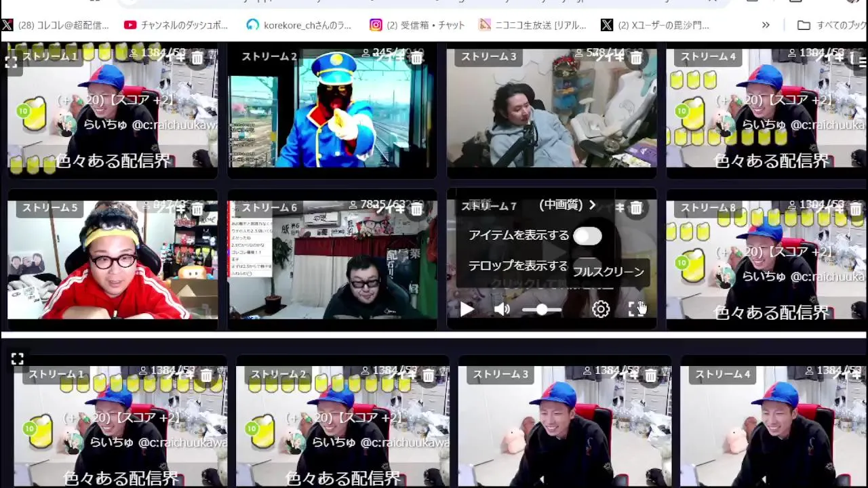
Task: Click ストリーム 4 label in the bottom grid
Action: pos(723,374)
